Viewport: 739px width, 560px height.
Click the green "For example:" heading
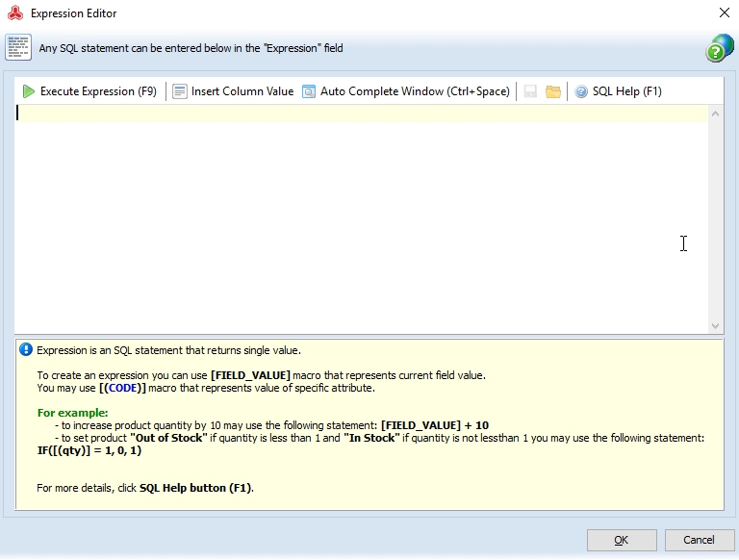[72, 413]
